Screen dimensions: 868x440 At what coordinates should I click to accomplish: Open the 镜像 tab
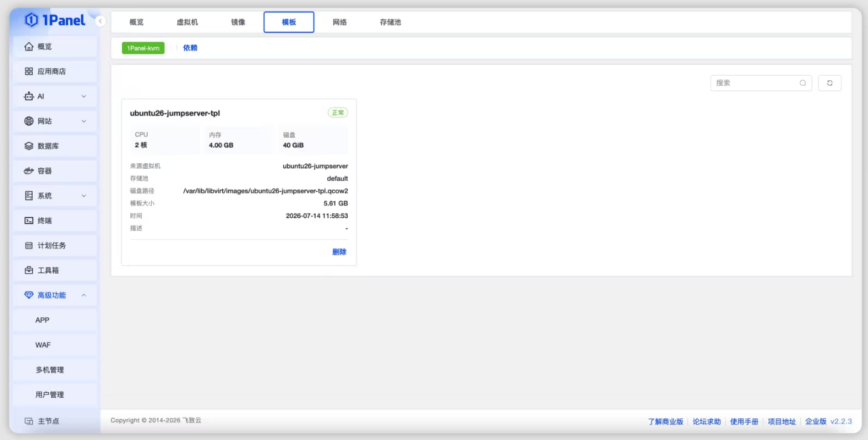(238, 22)
